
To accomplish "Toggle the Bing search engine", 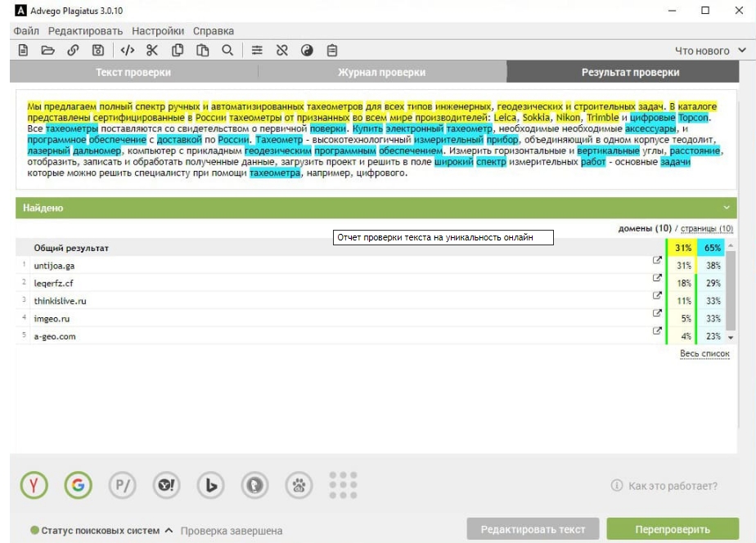I will click(211, 485).
